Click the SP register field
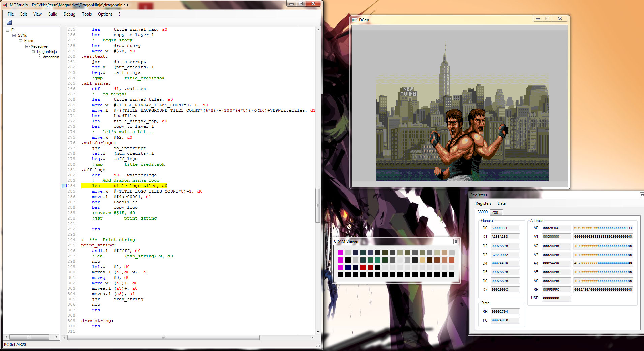The width and height of the screenshot is (644, 351). point(556,290)
